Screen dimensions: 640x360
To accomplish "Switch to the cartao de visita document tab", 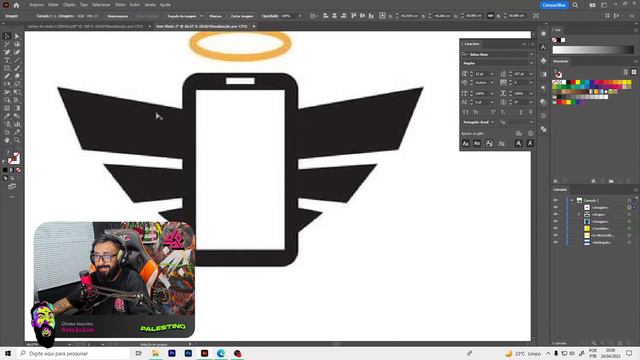I will click(86, 26).
